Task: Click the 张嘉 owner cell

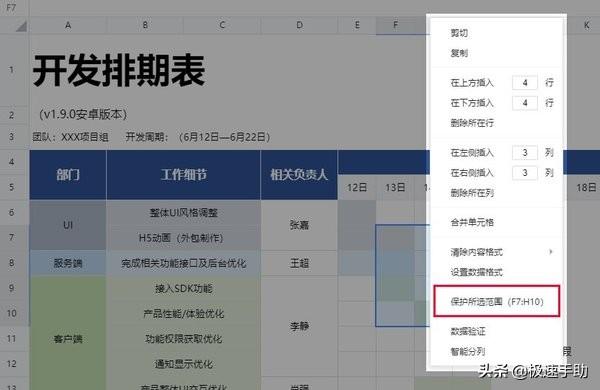Action: coord(299,225)
